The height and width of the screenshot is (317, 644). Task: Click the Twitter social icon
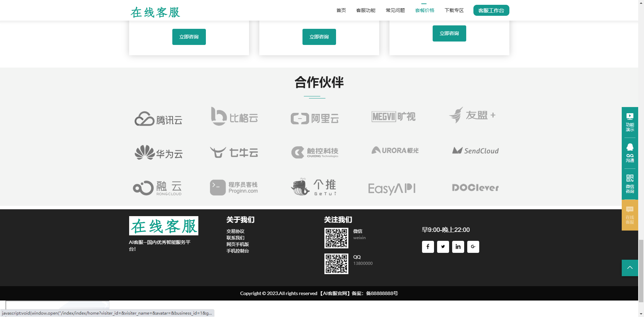[x=443, y=247]
